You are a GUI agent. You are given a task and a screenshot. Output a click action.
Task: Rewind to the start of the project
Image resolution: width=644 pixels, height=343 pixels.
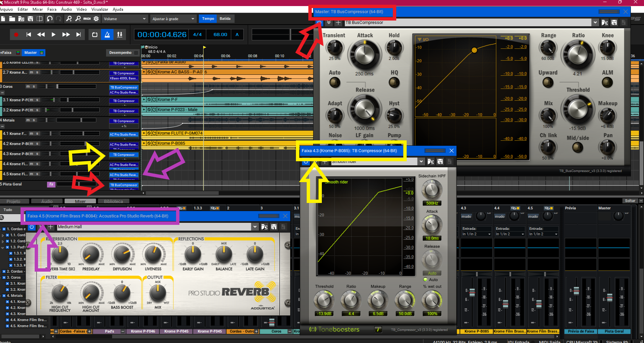[x=29, y=34]
